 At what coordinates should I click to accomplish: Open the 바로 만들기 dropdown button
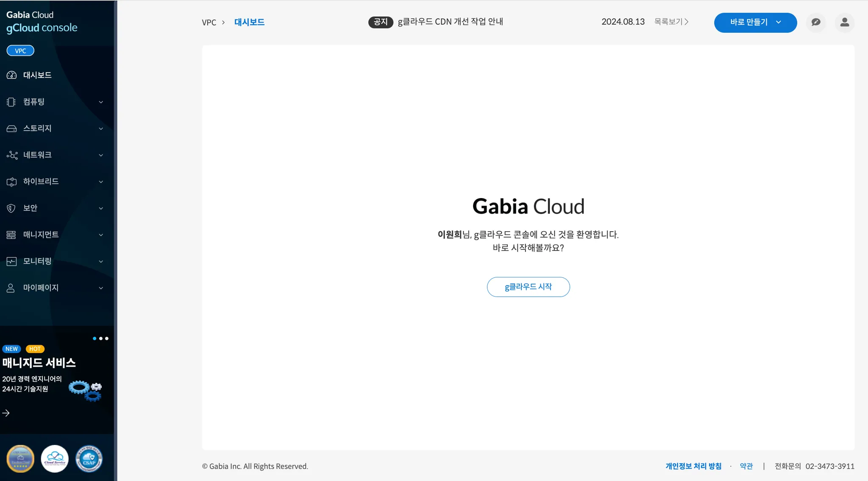point(755,22)
